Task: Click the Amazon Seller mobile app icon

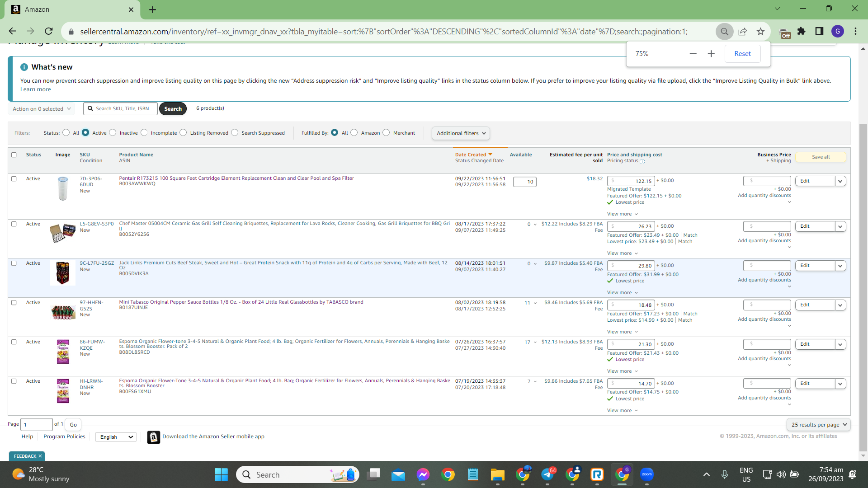Action: 153,437
